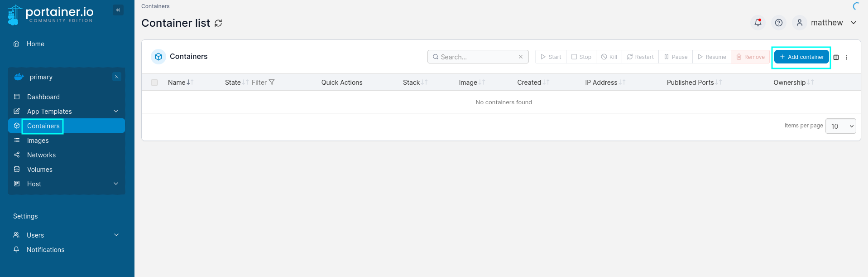Expand the Host sidebar section

(116, 184)
